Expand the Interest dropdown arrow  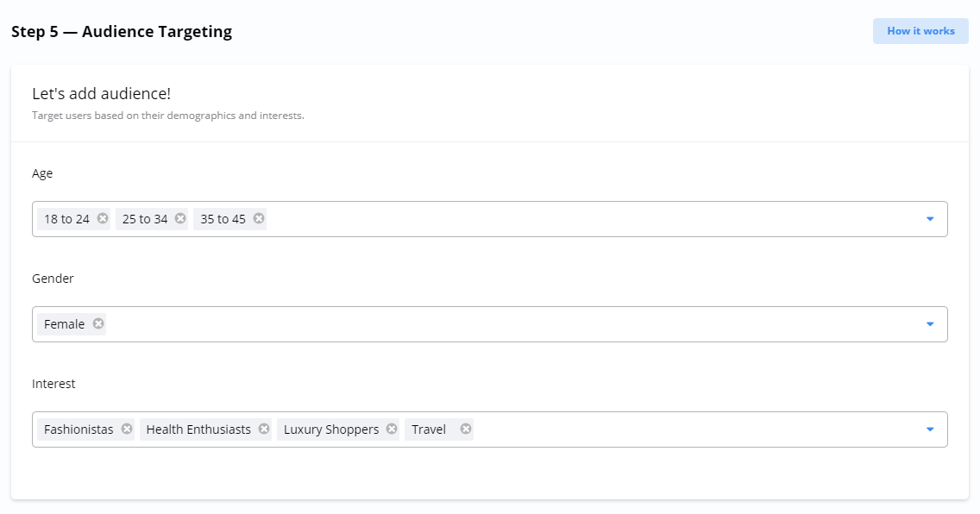coord(930,429)
